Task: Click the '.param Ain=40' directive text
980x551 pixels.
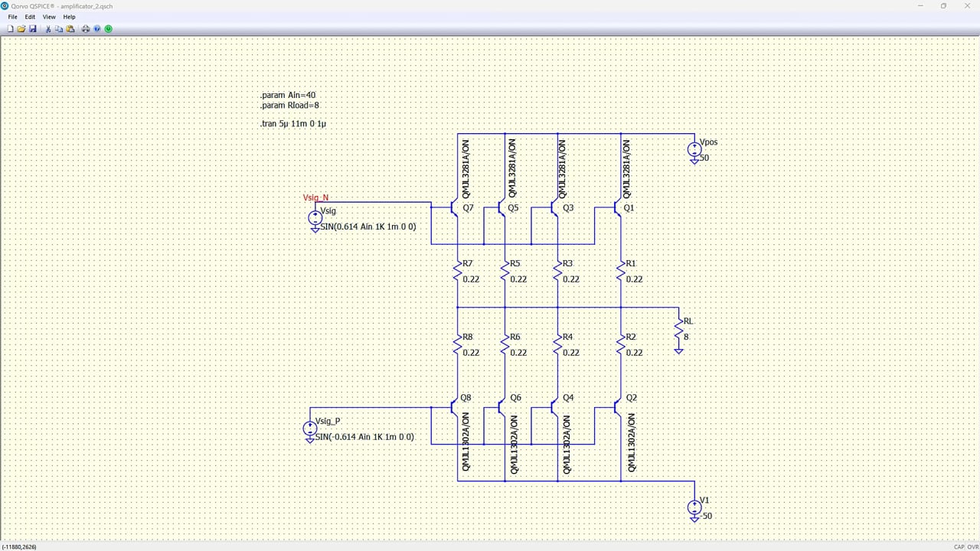Action: point(288,96)
